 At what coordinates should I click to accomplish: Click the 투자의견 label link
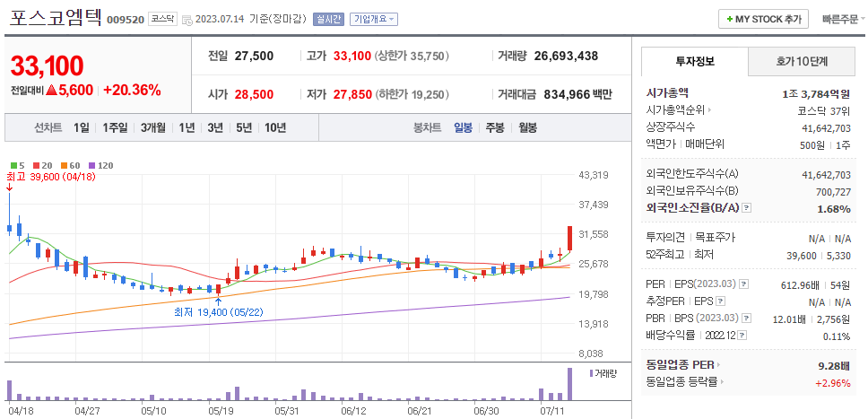pyautogui.click(x=665, y=238)
